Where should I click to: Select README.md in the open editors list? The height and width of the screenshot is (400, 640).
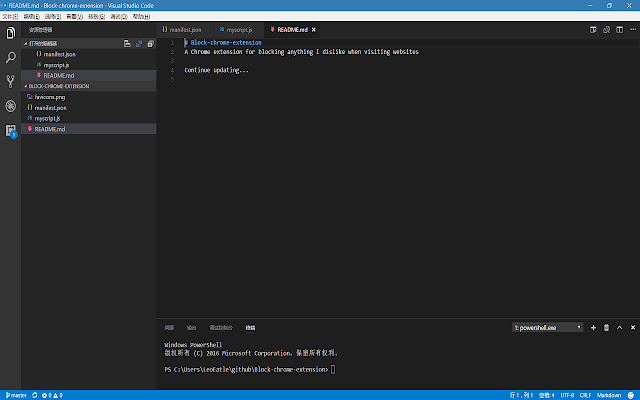pyautogui.click(x=89, y=76)
